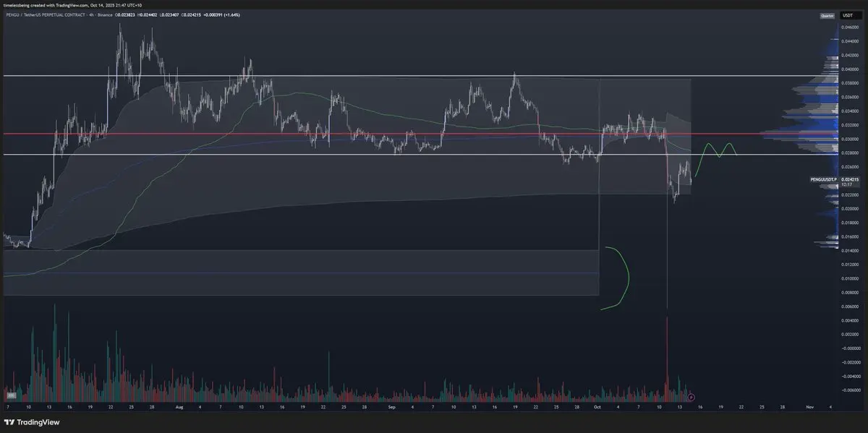
Task: Click the countdown timer 12:17 label
Action: pyautogui.click(x=848, y=184)
